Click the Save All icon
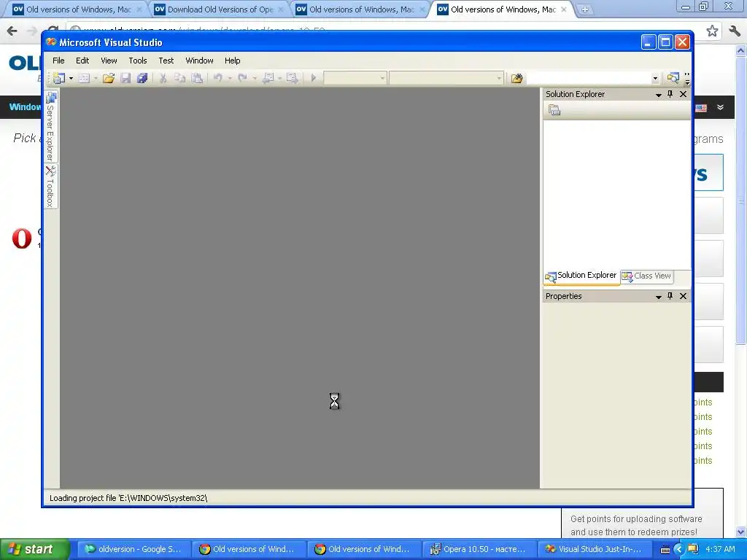This screenshot has width=747, height=560. [142, 78]
